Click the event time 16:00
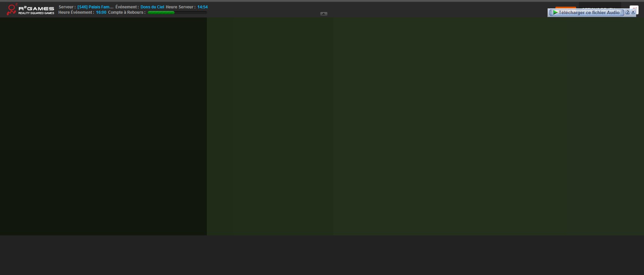Viewport: 644px width, 275px height. click(101, 12)
